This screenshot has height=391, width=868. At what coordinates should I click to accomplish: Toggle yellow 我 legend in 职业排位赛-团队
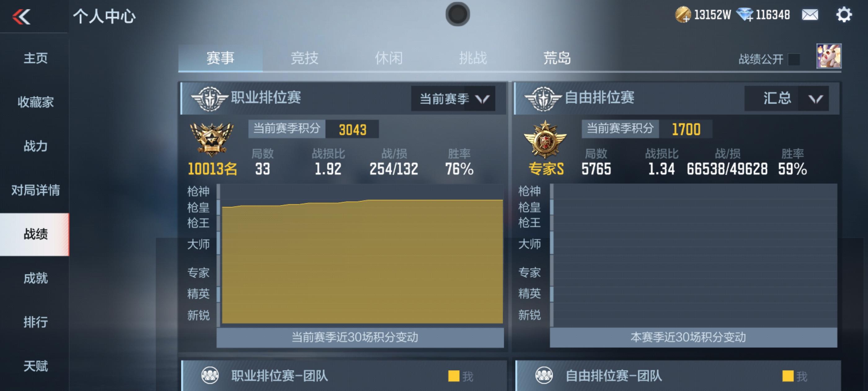pos(461,376)
